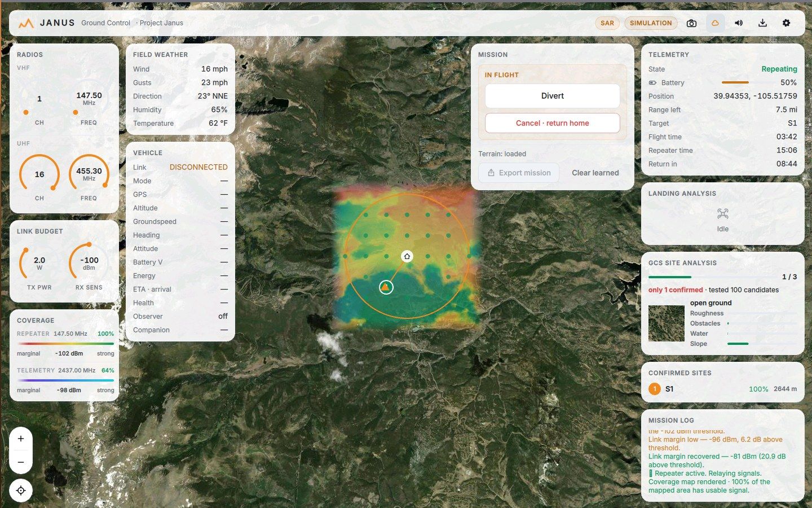The image size is (812, 508).
Task: Adjust the VHF frequency dial at 147.50 MHz
Action: pyautogui.click(x=89, y=99)
